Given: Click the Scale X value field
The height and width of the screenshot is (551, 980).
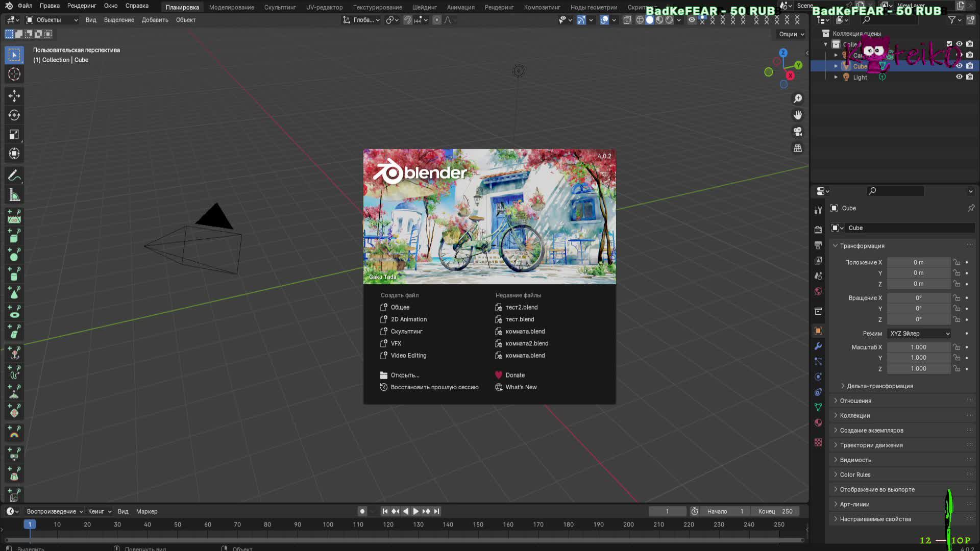Looking at the screenshot, I should pos(918,347).
